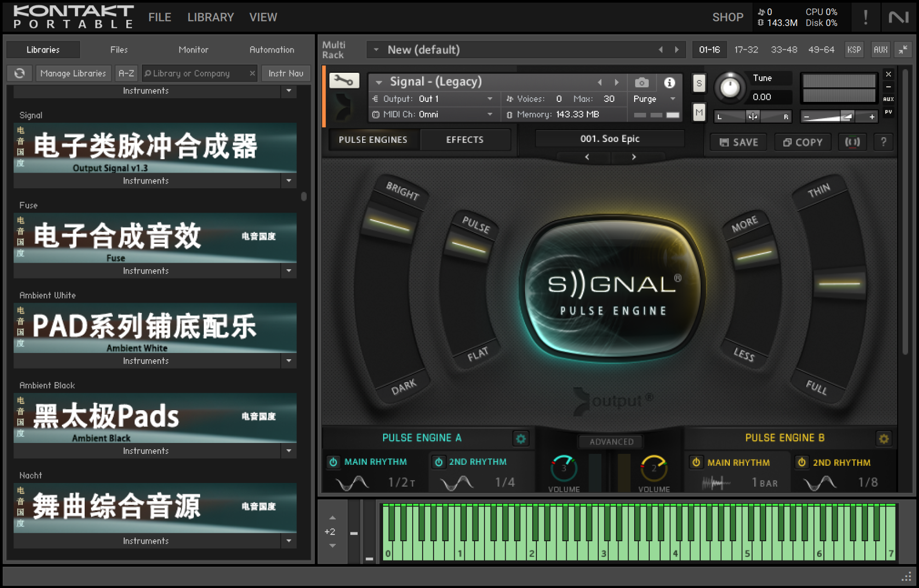The width and height of the screenshot is (919, 588).
Task: Expand Fuse library Instruments dropdown
Action: tap(289, 271)
